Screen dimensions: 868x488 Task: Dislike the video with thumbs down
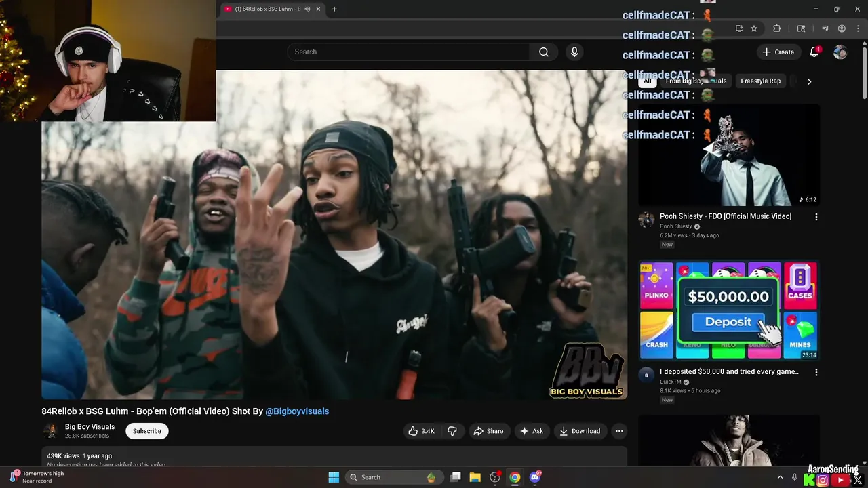coord(452,431)
